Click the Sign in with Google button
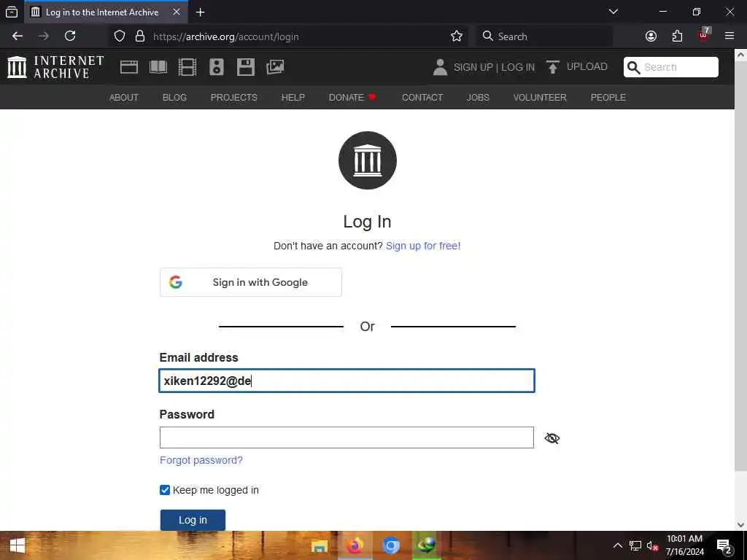 pos(251,282)
